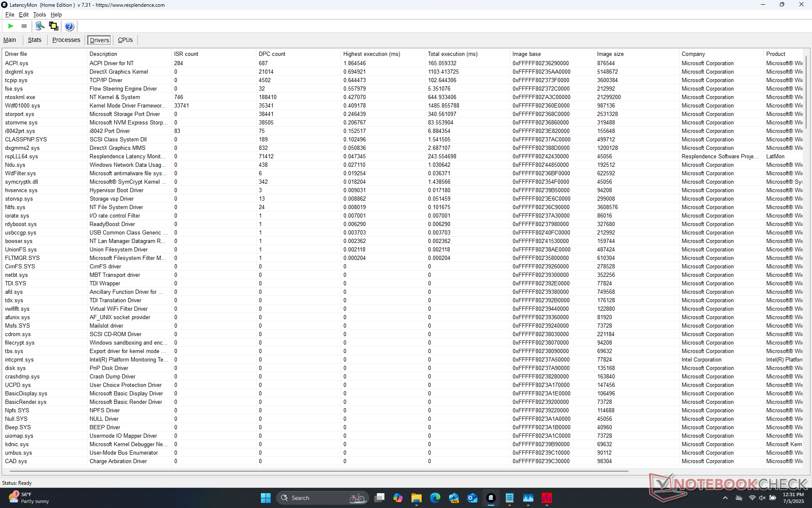Click the horizontal scrollbar at the bottom of the list
The height and width of the screenshot is (508, 812).
pos(317,471)
